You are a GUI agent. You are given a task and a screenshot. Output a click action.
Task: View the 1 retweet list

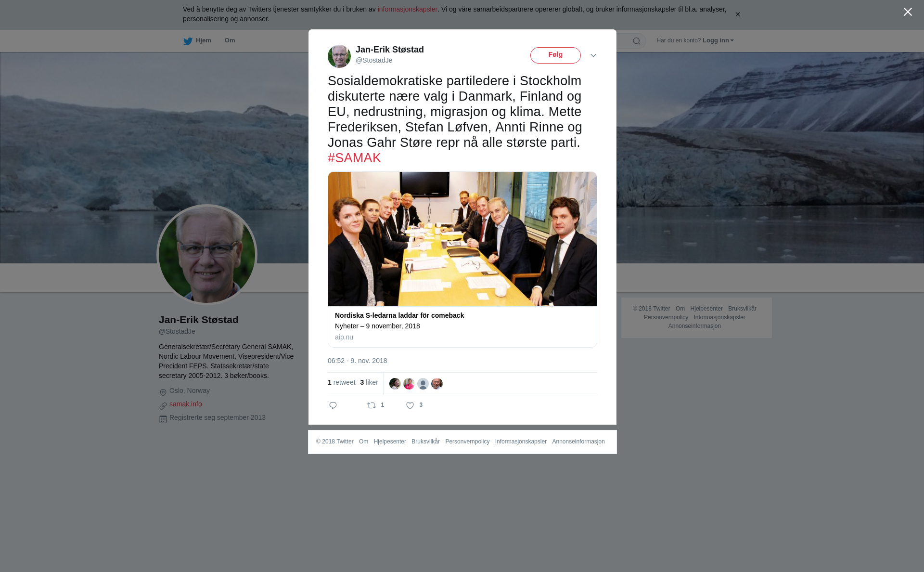342,382
